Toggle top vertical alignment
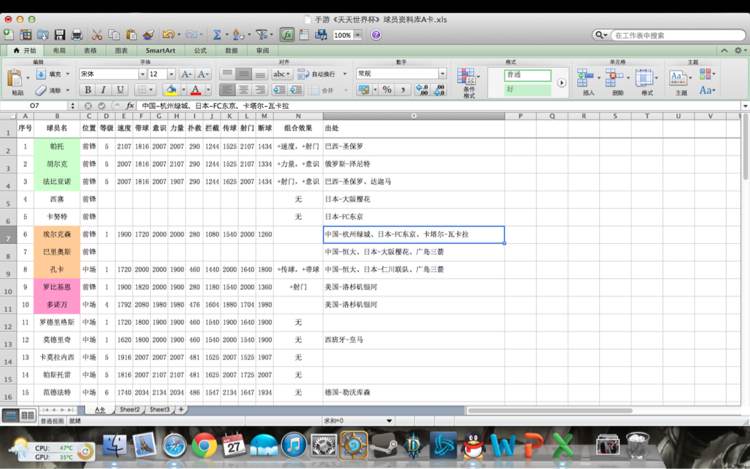 click(x=227, y=74)
